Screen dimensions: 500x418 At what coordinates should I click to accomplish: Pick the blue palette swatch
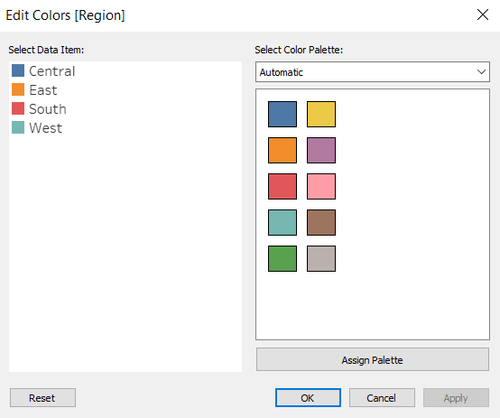(282, 114)
